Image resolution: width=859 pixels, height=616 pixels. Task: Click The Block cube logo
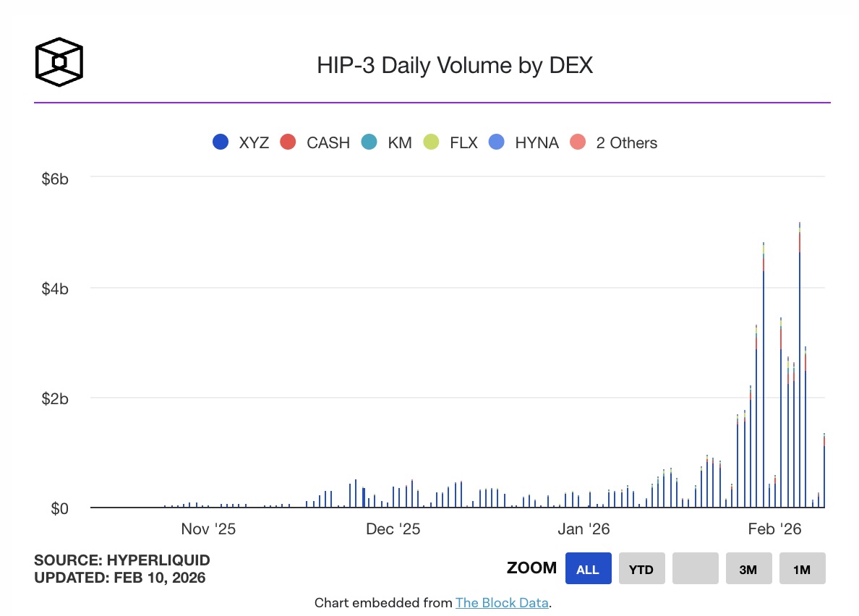pyautogui.click(x=59, y=62)
